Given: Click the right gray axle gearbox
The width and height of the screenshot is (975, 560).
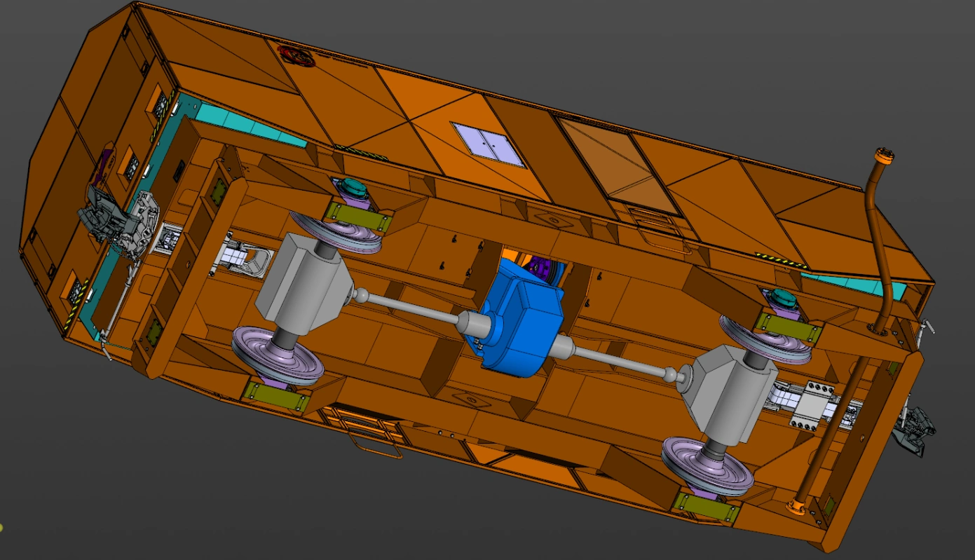Looking at the screenshot, I should point(725,399).
